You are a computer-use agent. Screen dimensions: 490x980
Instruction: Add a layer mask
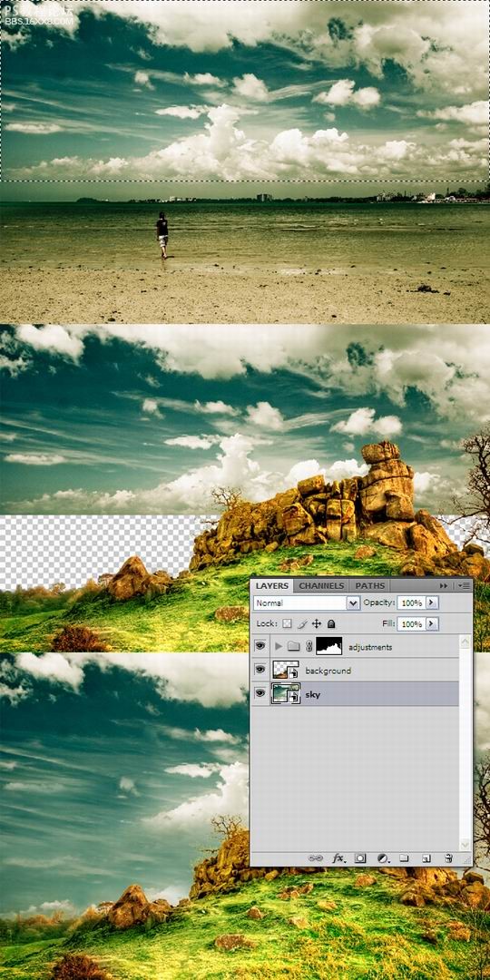coord(360,858)
